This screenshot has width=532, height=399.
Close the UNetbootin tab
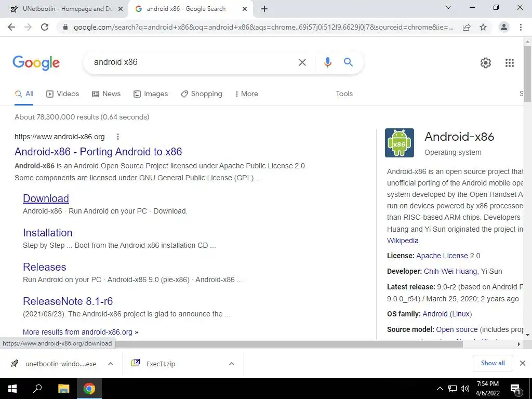(120, 9)
